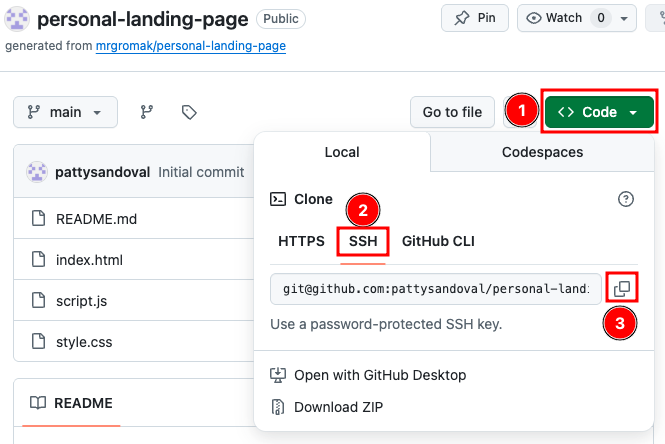Click the repository owner avatar beside personal-landing-page
The width and height of the screenshot is (665, 444).
pos(17,19)
